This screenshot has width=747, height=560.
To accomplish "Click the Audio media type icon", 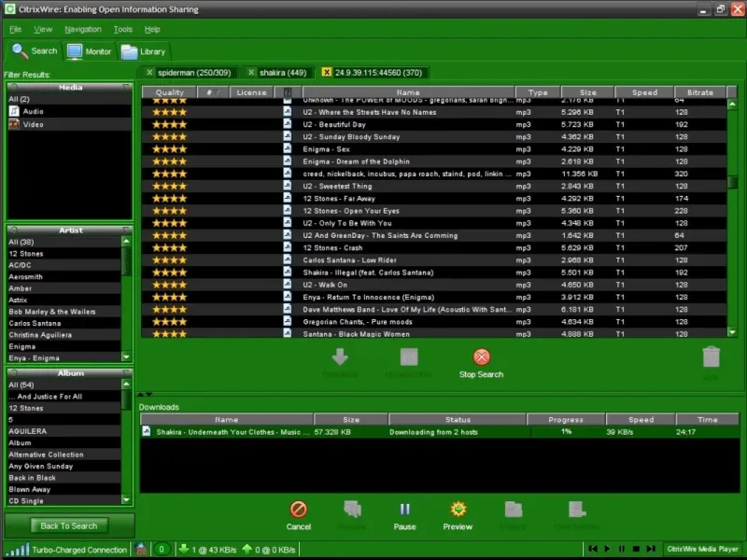I will pyautogui.click(x=14, y=111).
